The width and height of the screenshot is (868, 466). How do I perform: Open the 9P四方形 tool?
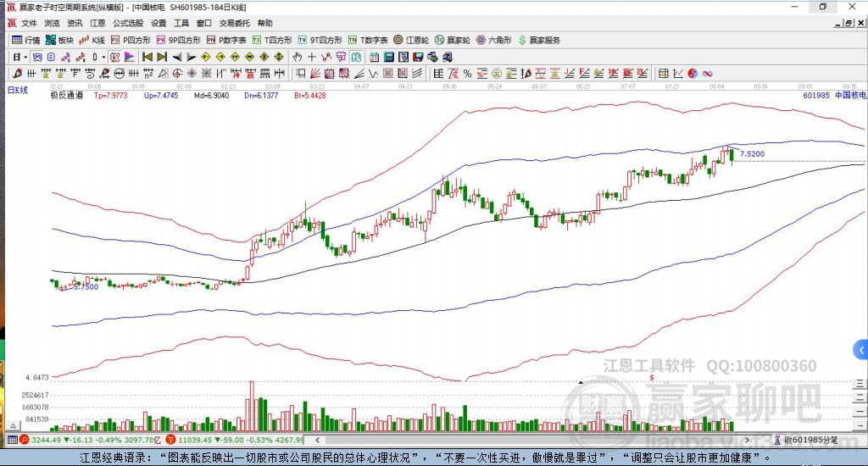tap(178, 40)
